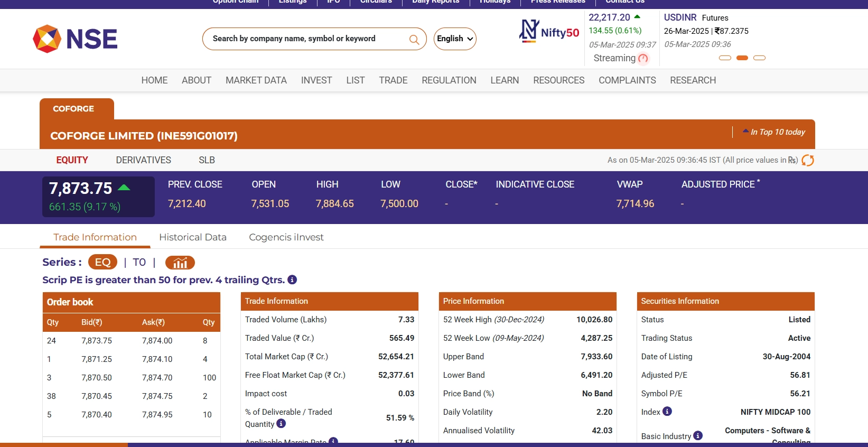Switch to the Historical Data tab

(193, 237)
